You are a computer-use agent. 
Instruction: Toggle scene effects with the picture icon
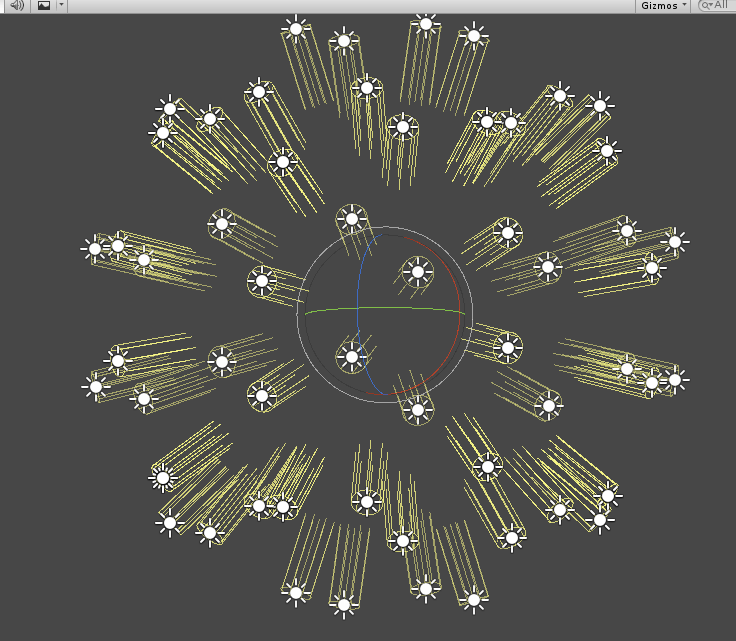tap(44, 5)
